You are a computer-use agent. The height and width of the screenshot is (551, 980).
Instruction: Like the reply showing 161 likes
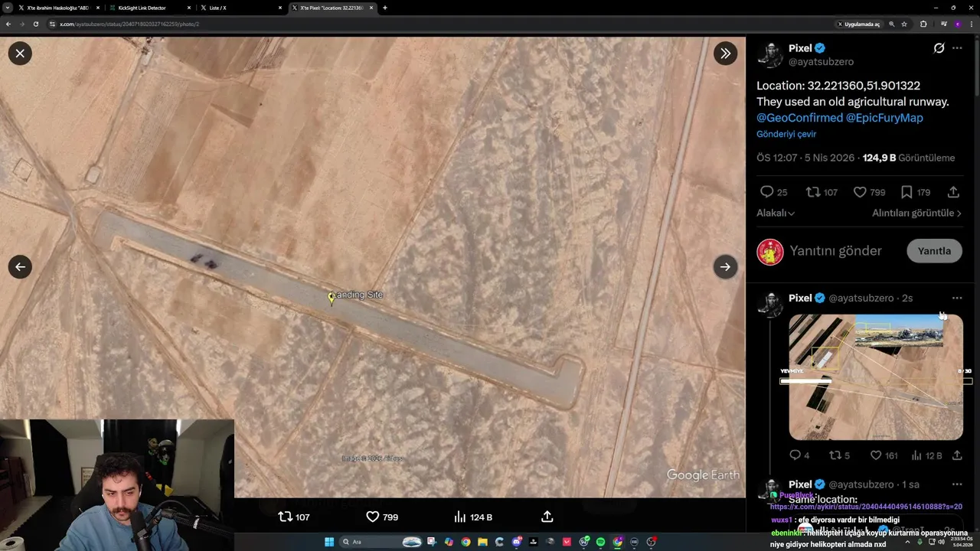click(x=876, y=455)
